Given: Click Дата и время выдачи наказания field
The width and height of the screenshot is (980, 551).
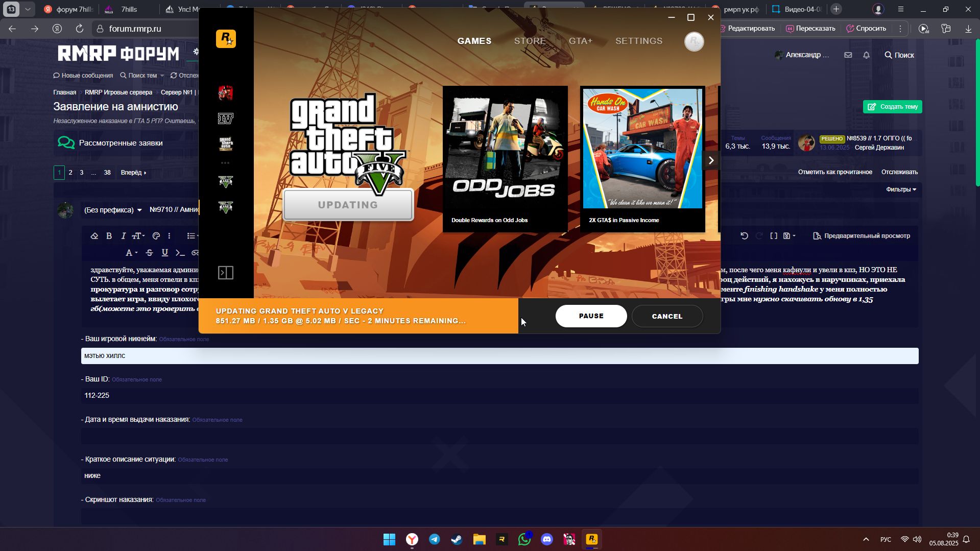Looking at the screenshot, I should (x=499, y=436).
